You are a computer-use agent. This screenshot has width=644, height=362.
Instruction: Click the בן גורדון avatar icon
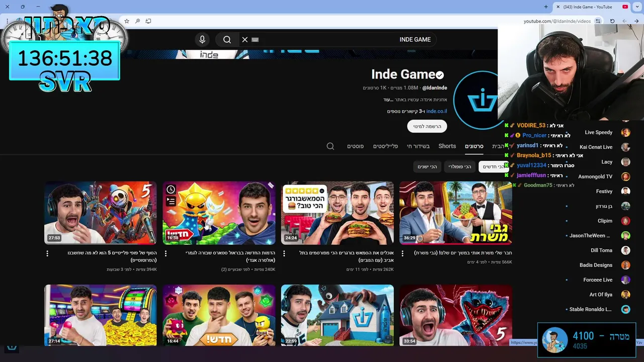[625, 206]
